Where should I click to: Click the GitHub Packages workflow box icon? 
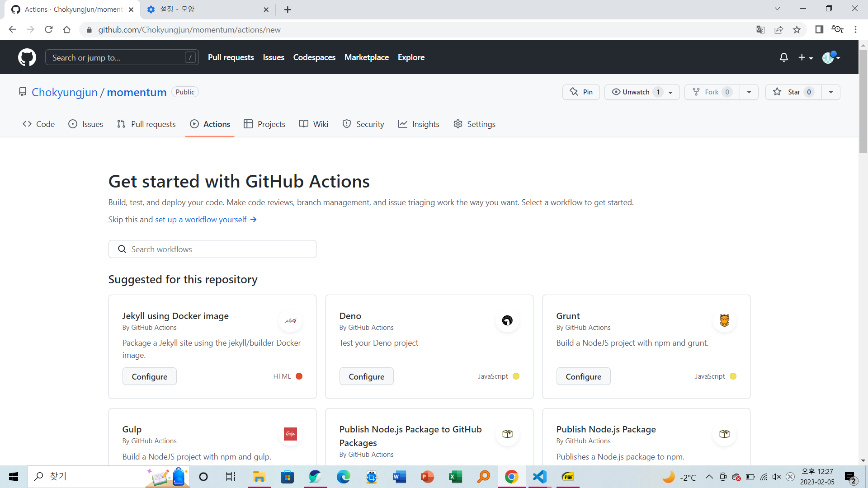click(507, 434)
